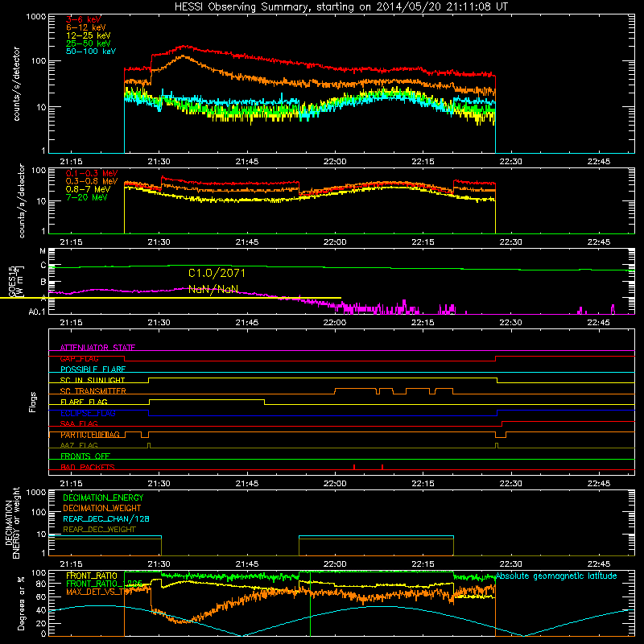Viewport: 644px width, 644px height.
Task: Click the ECLIPSE_FLAG label
Action: [x=88, y=413]
